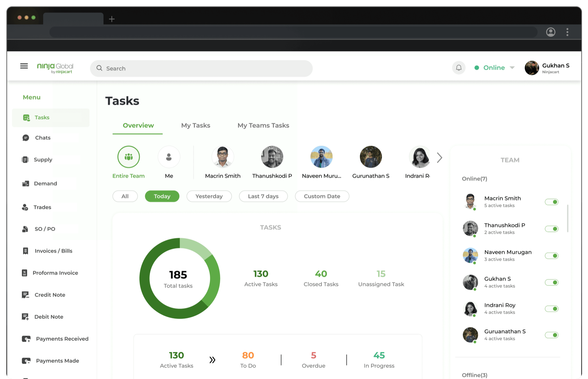Expand Active Tasks double-chevron arrow

click(212, 360)
